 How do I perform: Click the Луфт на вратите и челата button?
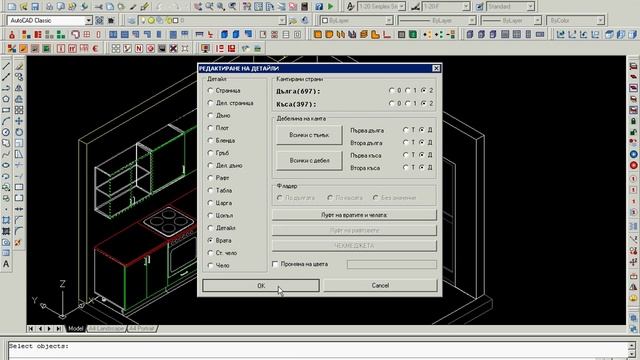tap(354, 215)
